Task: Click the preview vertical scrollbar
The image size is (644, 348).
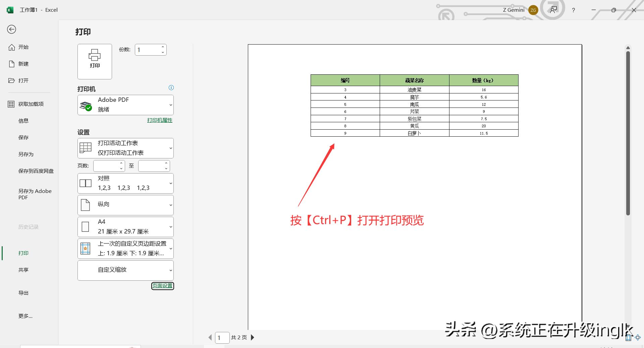Action: click(628, 134)
